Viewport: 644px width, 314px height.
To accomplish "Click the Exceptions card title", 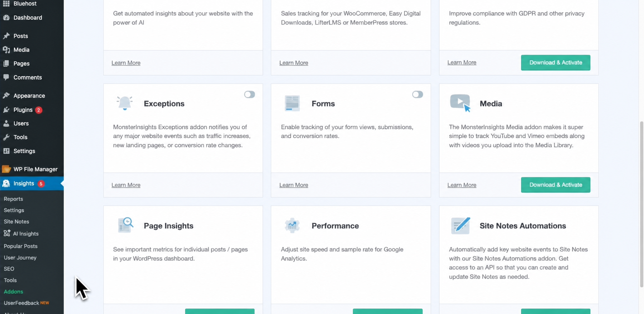I will click(164, 104).
